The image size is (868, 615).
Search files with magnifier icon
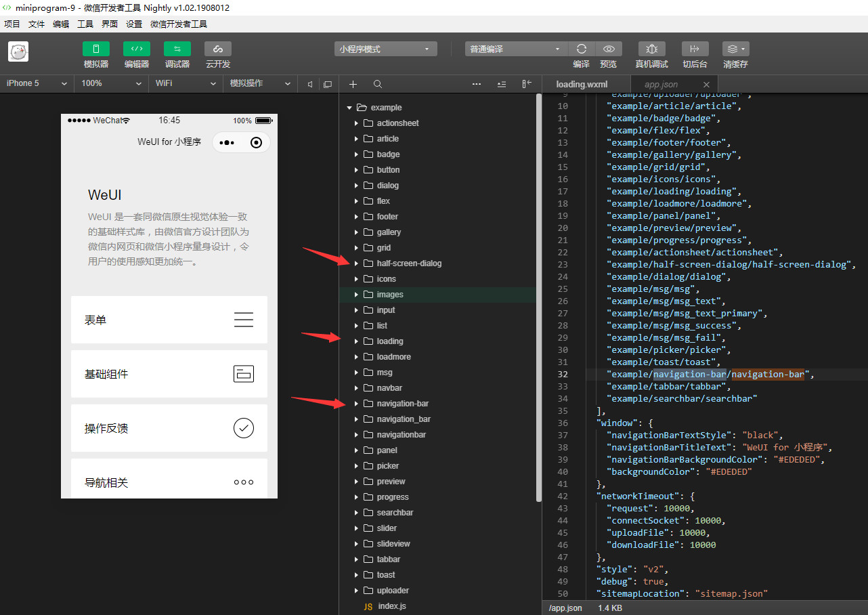click(378, 84)
